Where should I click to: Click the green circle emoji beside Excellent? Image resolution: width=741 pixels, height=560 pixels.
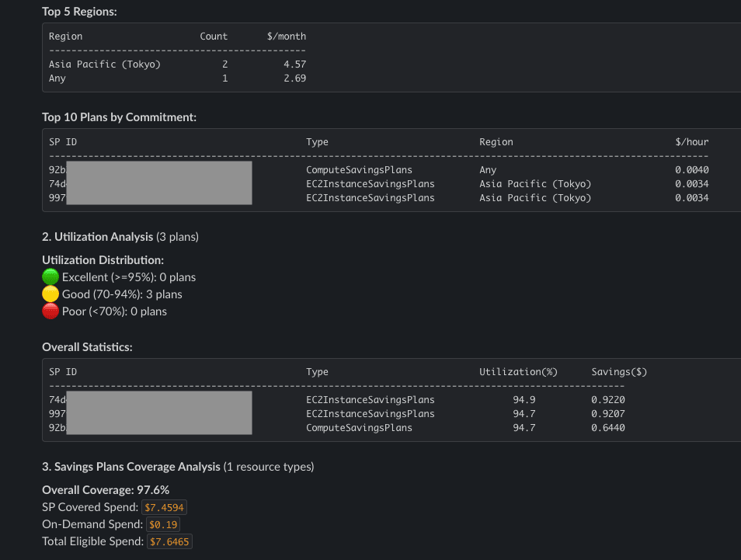(50, 277)
